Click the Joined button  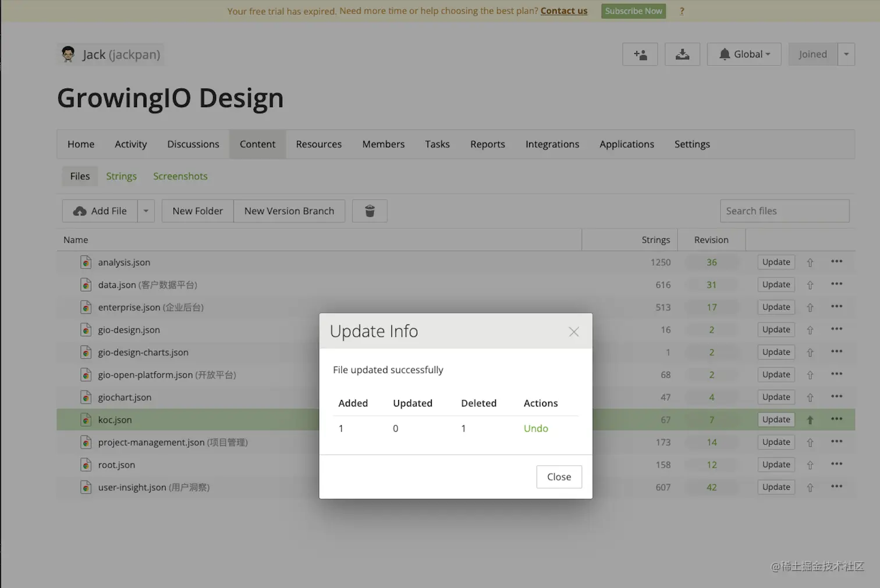coord(813,54)
